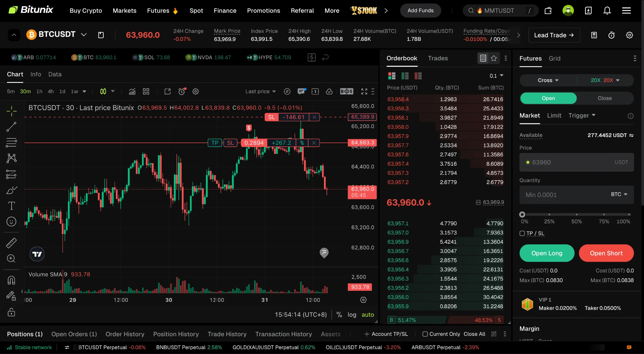Select the trend line drawing tool
Image resolution: width=644 pixels, height=354 pixels.
[x=11, y=127]
